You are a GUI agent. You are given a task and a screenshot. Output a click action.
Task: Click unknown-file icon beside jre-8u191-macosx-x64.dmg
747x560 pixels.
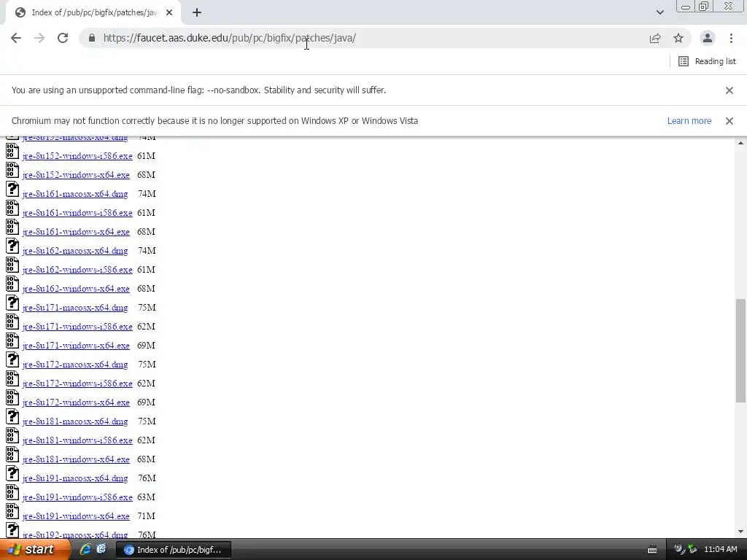click(x=12, y=474)
